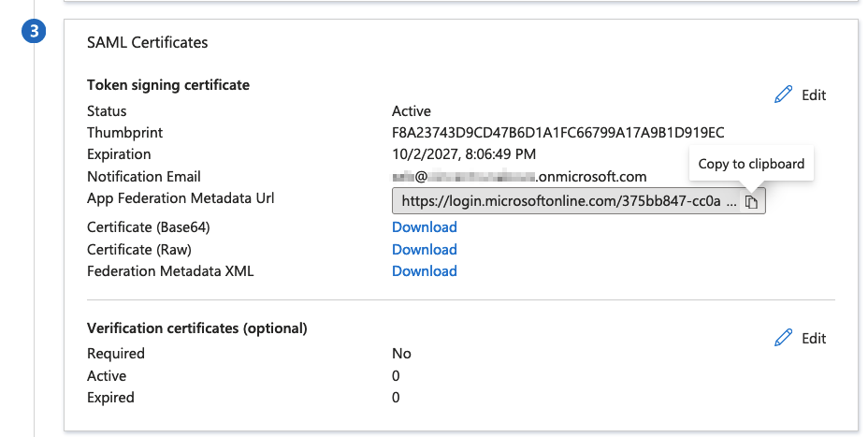
Task: Click pencil icon for Token signing certificate
Action: point(784,95)
